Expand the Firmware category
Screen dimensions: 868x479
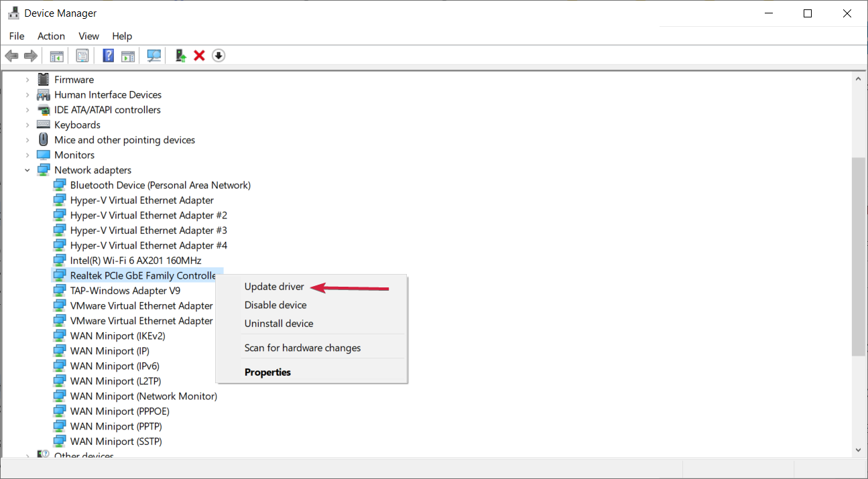(27, 80)
